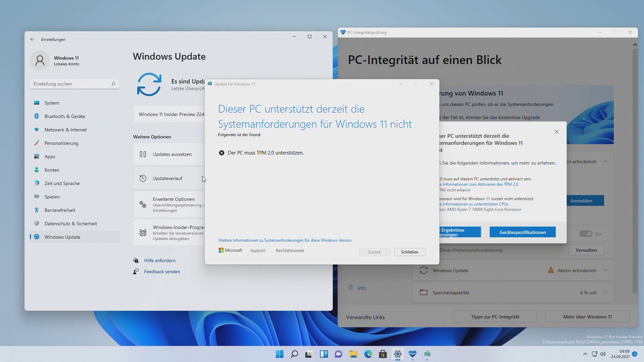Image resolution: width=644 pixels, height=362 pixels.
Task: Click the Speicherkapazität folder icon
Action: point(424,293)
